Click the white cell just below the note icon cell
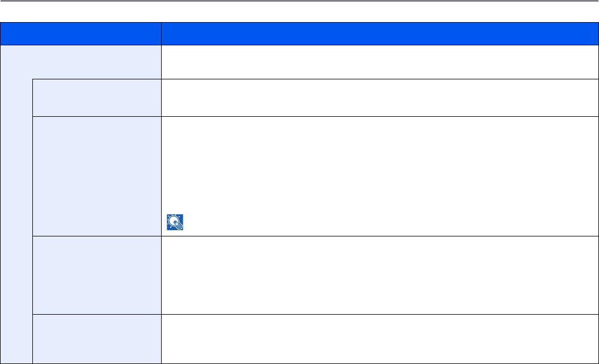The width and height of the screenshot is (599, 364). 379,275
